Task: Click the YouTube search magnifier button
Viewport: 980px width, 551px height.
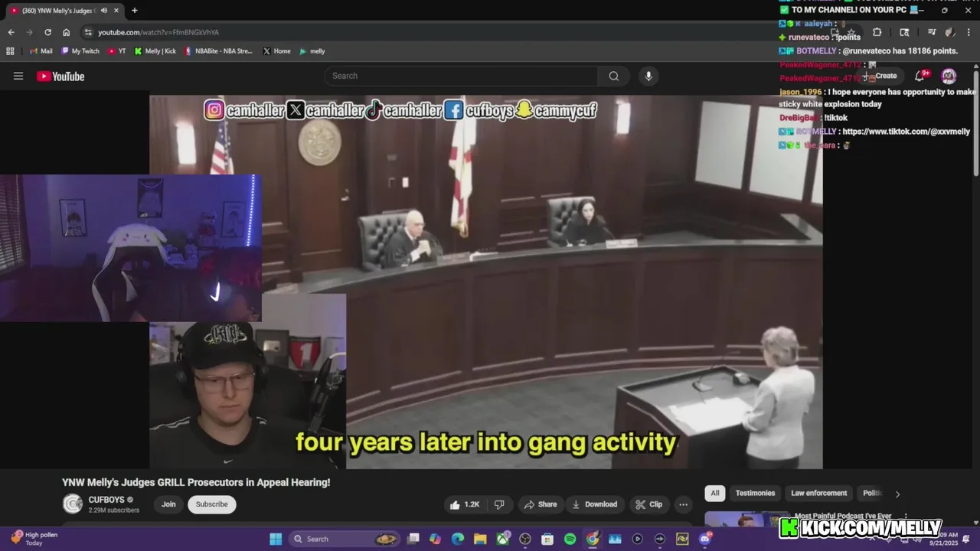Action: click(613, 76)
